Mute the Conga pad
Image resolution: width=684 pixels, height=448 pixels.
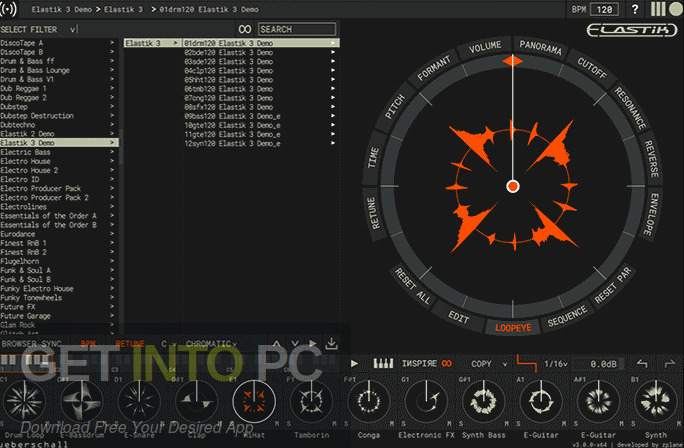(392, 424)
